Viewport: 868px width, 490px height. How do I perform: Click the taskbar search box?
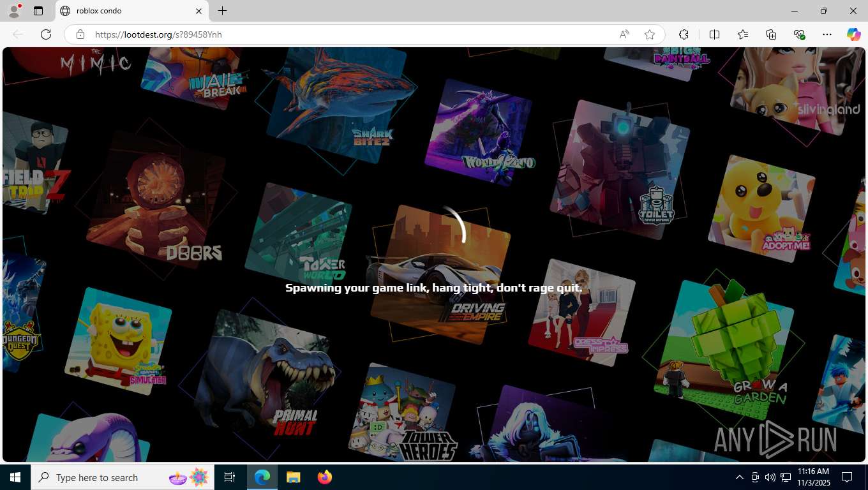[123, 477]
